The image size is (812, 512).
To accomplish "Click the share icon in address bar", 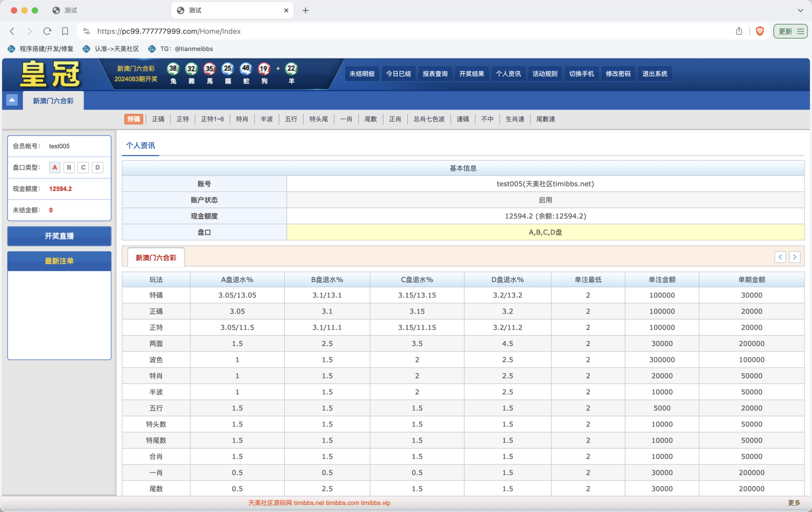I will (739, 31).
